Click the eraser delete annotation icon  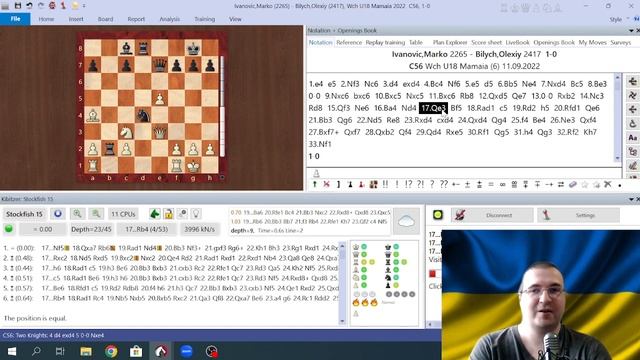573,184
